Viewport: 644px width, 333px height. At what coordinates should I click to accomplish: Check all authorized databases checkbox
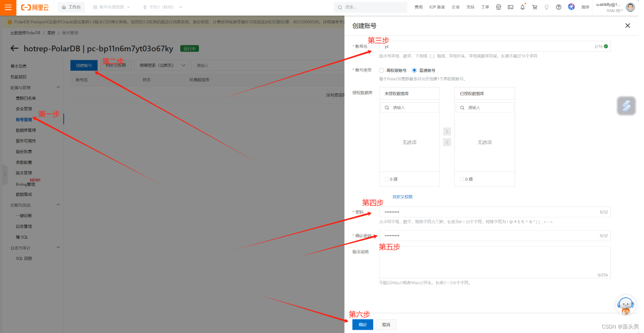pos(462,179)
